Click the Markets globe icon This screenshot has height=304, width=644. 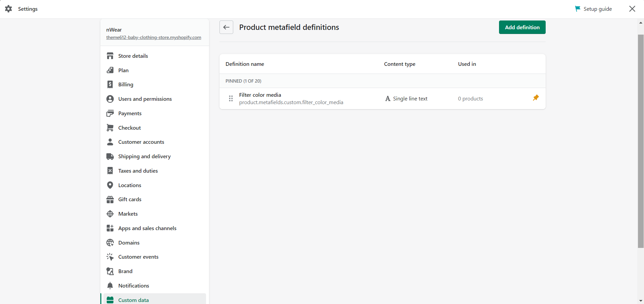110,214
